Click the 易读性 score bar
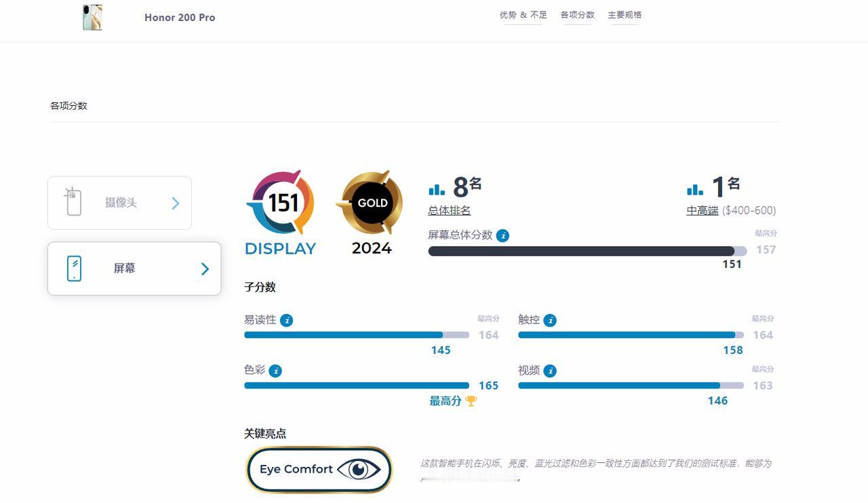Image resolution: width=868 pixels, height=503 pixels. tap(357, 335)
